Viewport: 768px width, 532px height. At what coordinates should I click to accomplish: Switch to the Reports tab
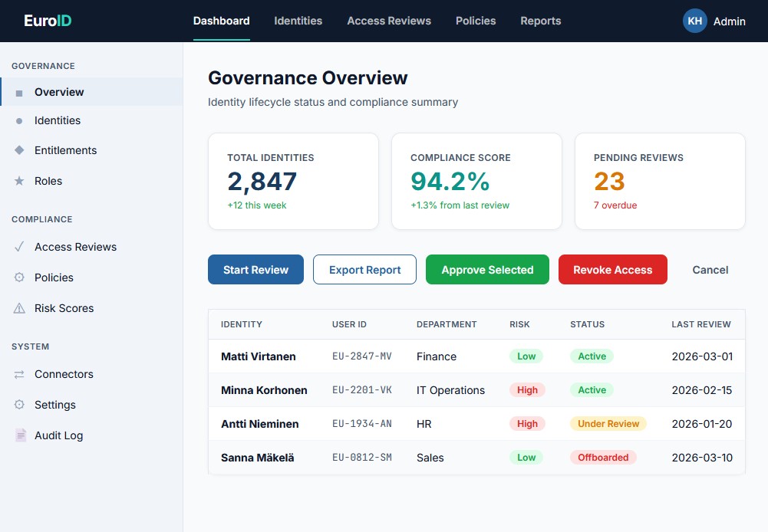(x=541, y=21)
